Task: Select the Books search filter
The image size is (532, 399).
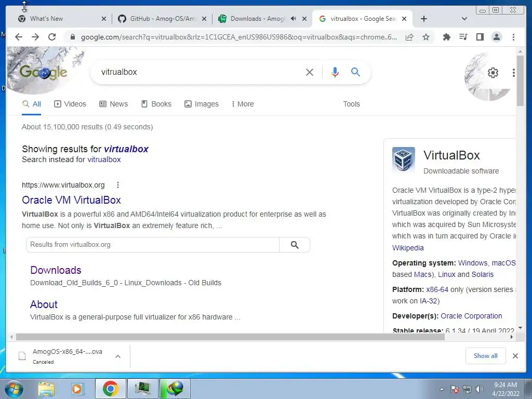Action: (x=156, y=104)
